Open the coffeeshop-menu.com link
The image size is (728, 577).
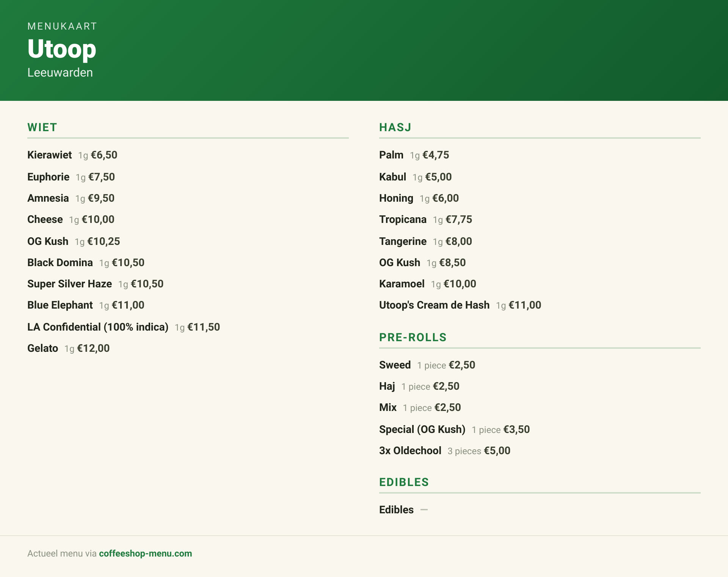[x=145, y=553]
